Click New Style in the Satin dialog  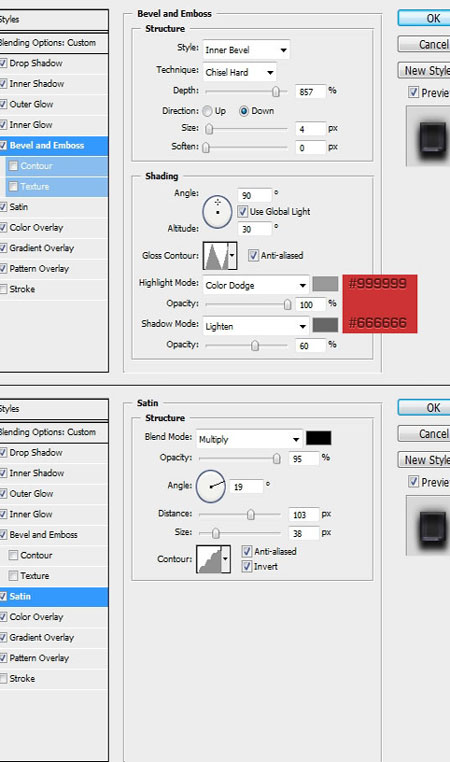pos(424,460)
